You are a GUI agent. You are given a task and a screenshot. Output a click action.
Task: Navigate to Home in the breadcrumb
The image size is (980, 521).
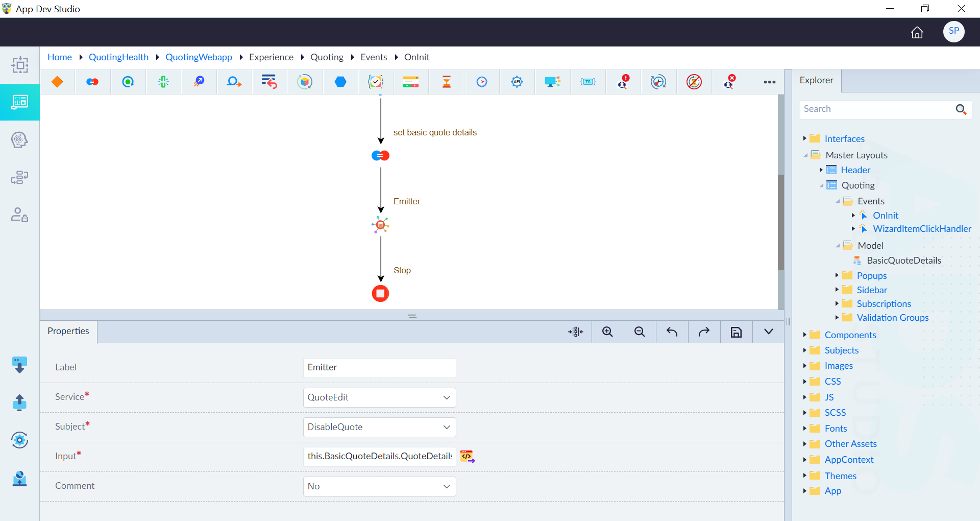(x=60, y=57)
